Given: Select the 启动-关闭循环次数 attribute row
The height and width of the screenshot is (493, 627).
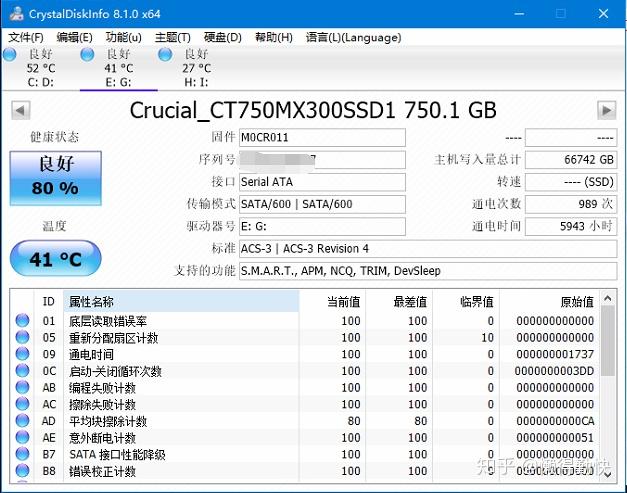Looking at the screenshot, I should (305, 371).
